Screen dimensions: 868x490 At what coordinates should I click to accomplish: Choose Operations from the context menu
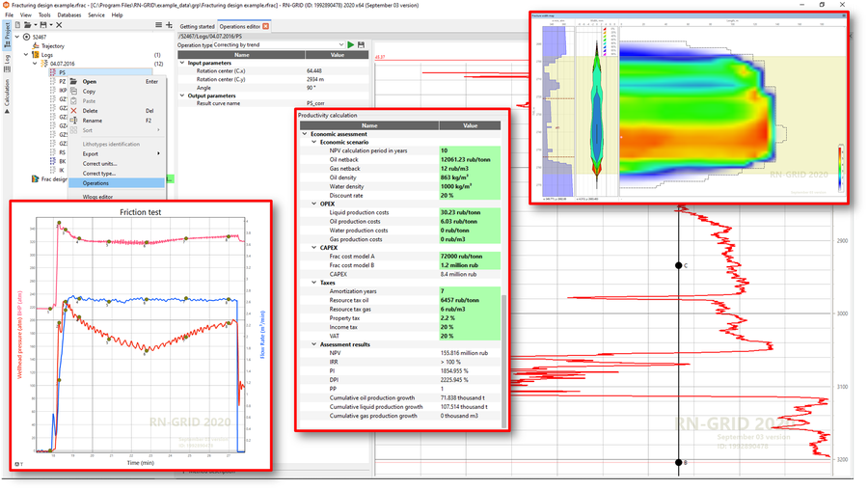95,182
